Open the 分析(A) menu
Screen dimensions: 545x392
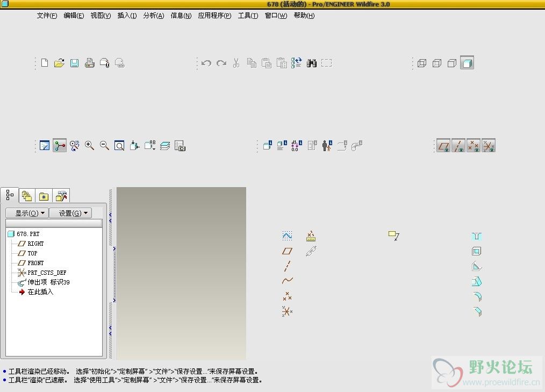pyautogui.click(x=154, y=16)
